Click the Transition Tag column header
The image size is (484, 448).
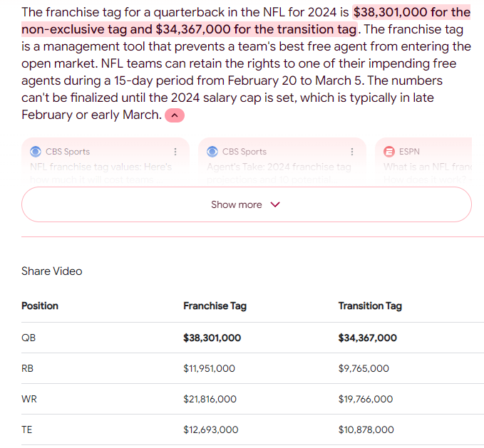[x=370, y=306]
